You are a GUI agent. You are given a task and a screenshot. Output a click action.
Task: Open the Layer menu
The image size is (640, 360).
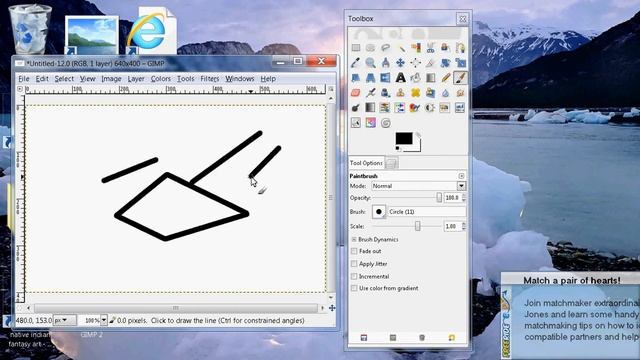(136, 78)
